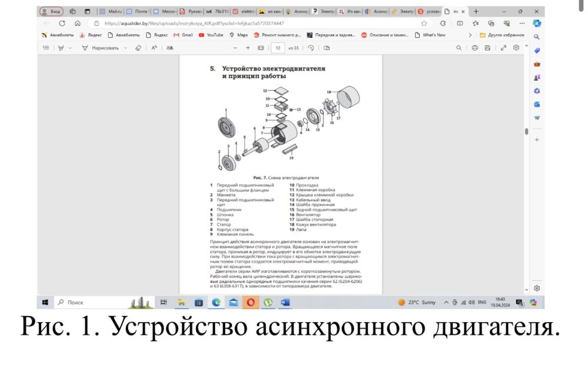The image size is (588, 365).
Task: Open PDF viewer settings gear
Action: pyautogui.click(x=516, y=48)
